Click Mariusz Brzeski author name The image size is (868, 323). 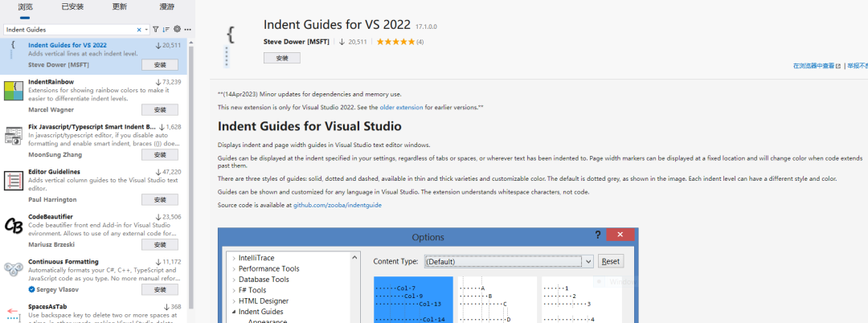pyautogui.click(x=51, y=244)
